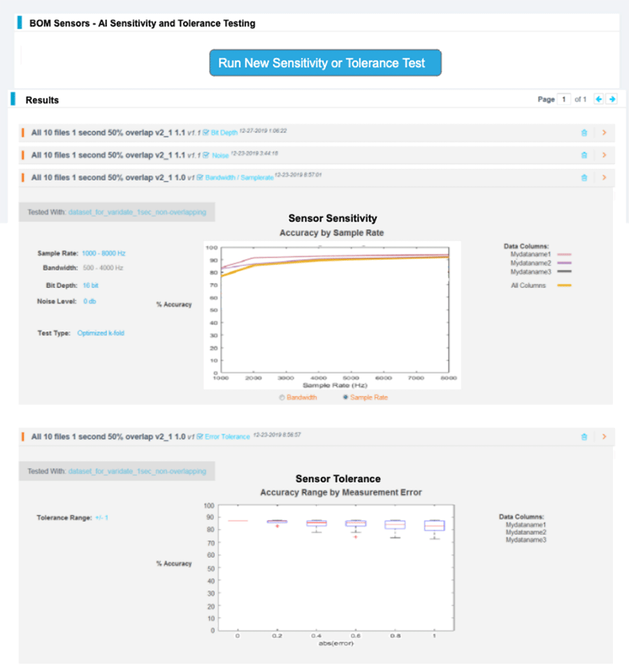This screenshot has height=672, width=629.
Task: Expand the Noise result row chevron
Action: [x=604, y=155]
